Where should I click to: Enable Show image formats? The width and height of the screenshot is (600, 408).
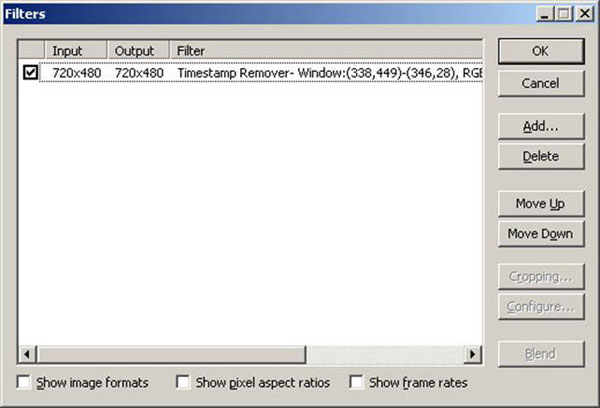click(26, 383)
